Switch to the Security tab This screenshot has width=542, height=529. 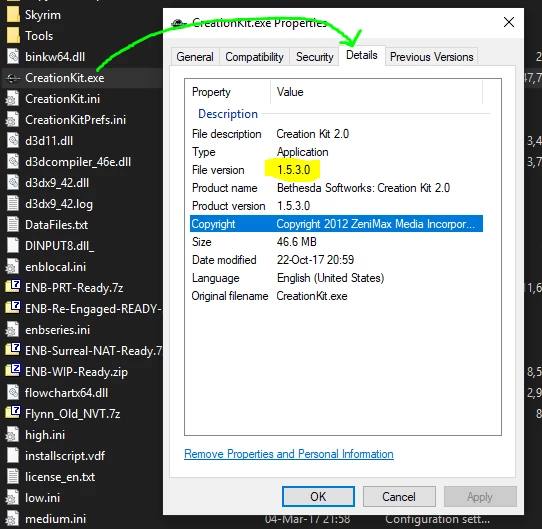315,57
